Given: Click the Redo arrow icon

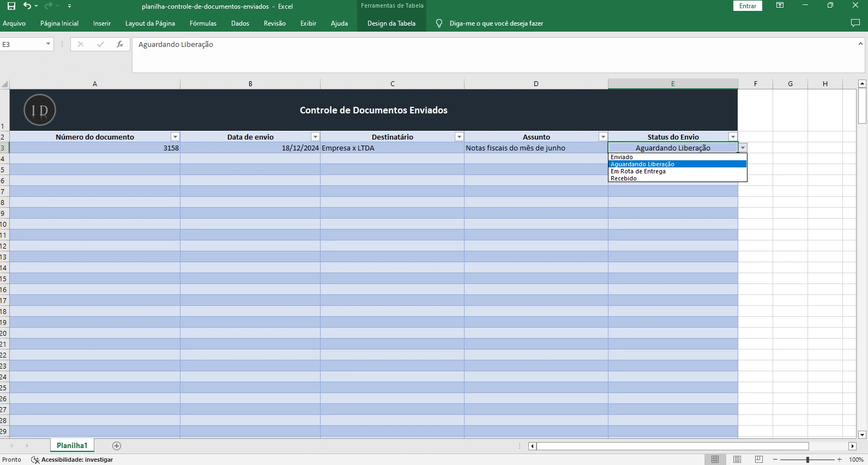Looking at the screenshot, I should click(48, 6).
